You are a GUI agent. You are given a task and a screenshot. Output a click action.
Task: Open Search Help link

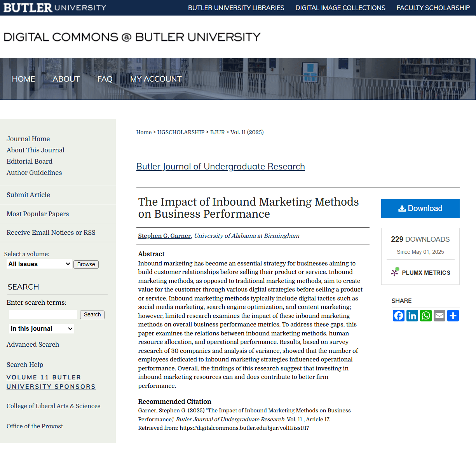coord(25,365)
